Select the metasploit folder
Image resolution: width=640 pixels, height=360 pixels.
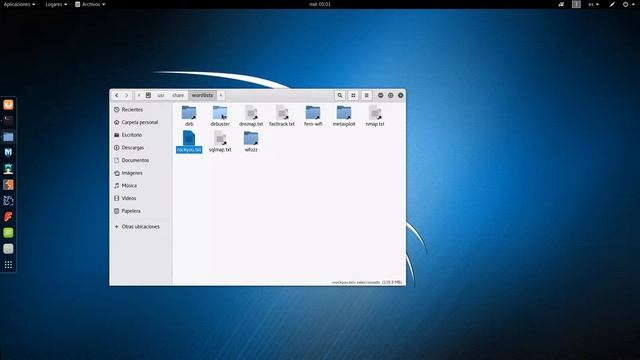click(x=344, y=116)
